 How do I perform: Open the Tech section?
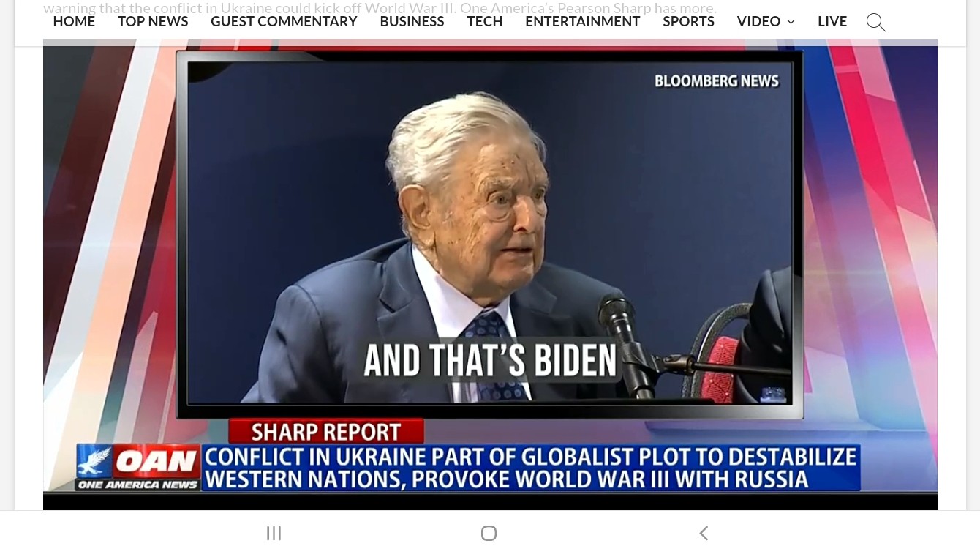pos(485,21)
